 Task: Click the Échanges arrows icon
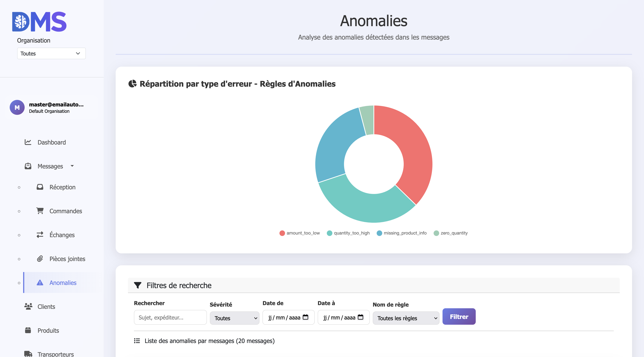40,235
